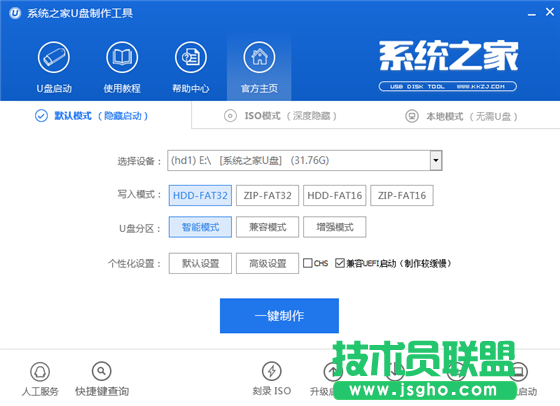Expand the 选择设备 dropdown arrow
Image resolution: width=560 pixels, height=406 pixels.
point(436,160)
